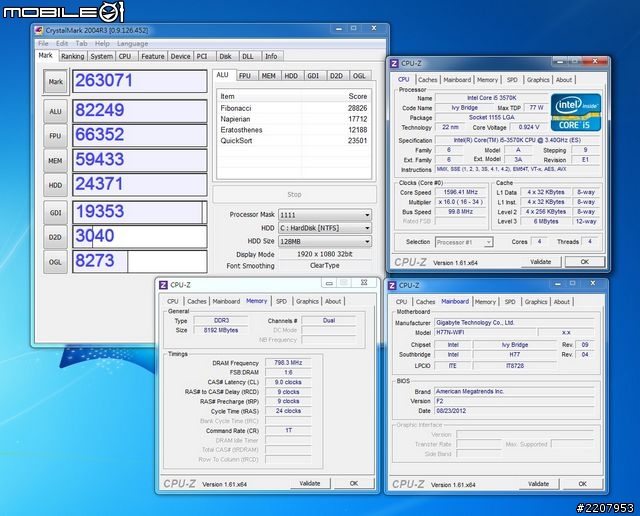Open File menu in CrystalMark
Viewport: 640px width, 516px height.
coord(43,43)
